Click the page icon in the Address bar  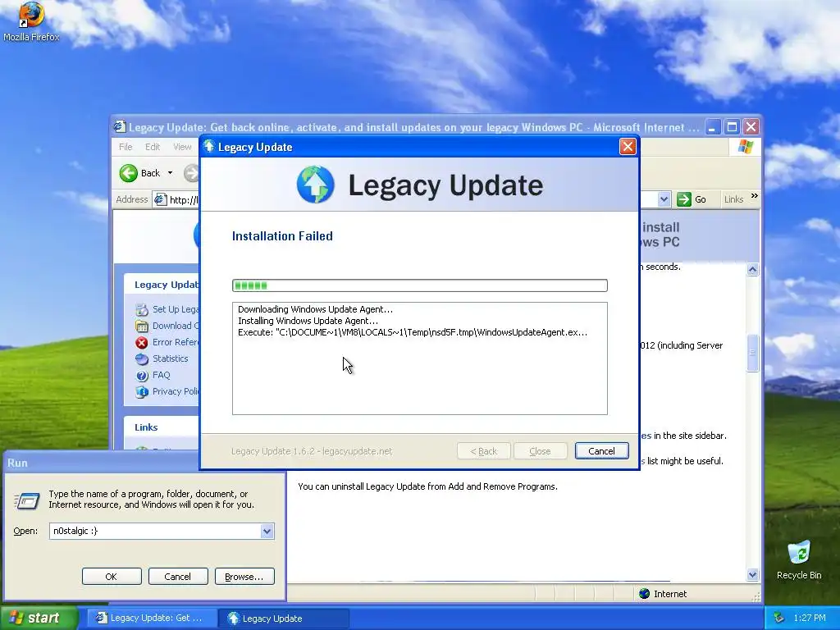click(160, 200)
